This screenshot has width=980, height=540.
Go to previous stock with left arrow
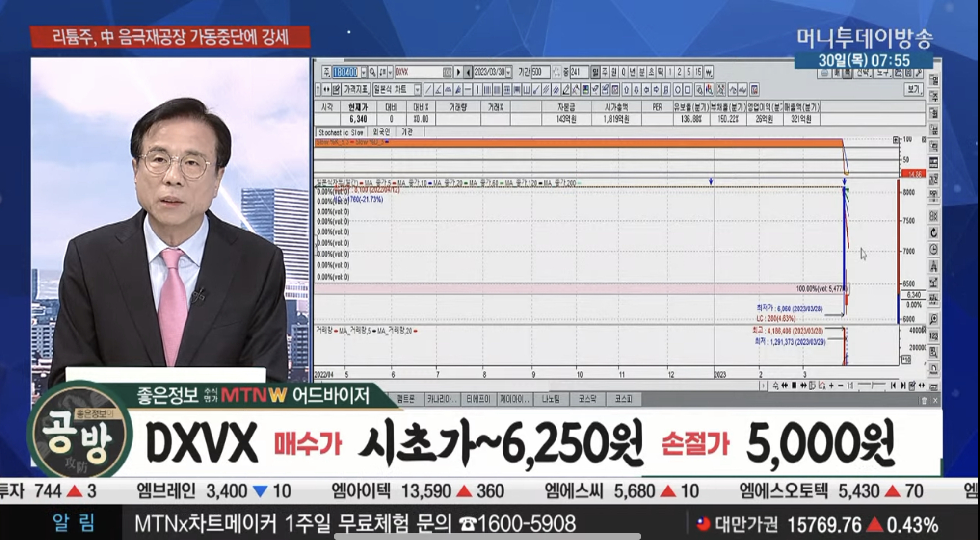[x=468, y=72]
